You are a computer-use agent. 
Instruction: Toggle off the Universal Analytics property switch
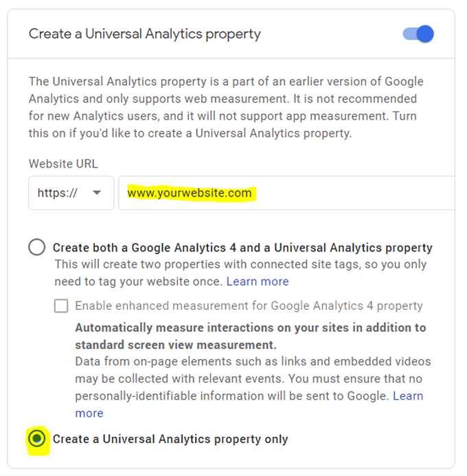click(x=418, y=34)
